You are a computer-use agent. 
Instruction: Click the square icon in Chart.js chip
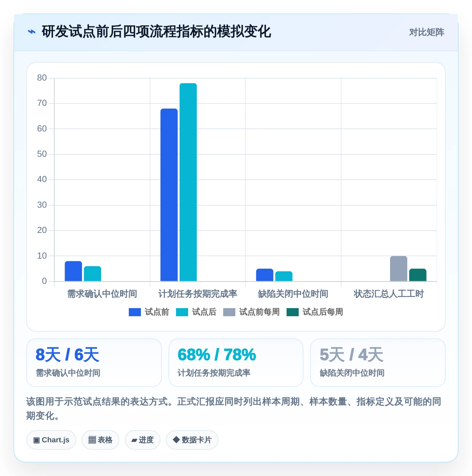[36, 440]
